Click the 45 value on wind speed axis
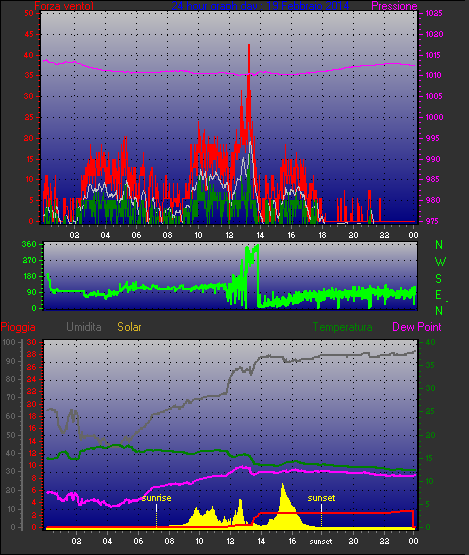469x555 pixels. [x=29, y=34]
